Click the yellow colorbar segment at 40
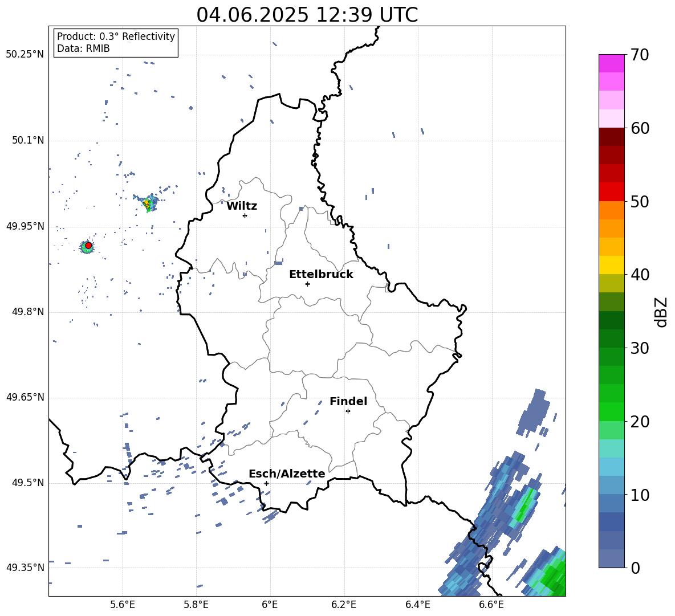The image size is (675, 616). pos(612,265)
